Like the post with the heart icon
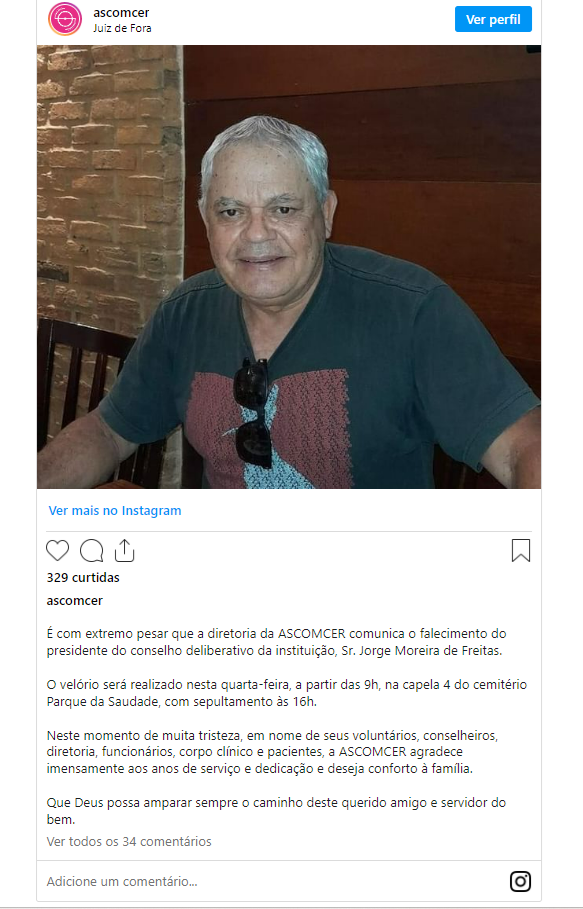Screen dimensions: 583x909 point(57,550)
